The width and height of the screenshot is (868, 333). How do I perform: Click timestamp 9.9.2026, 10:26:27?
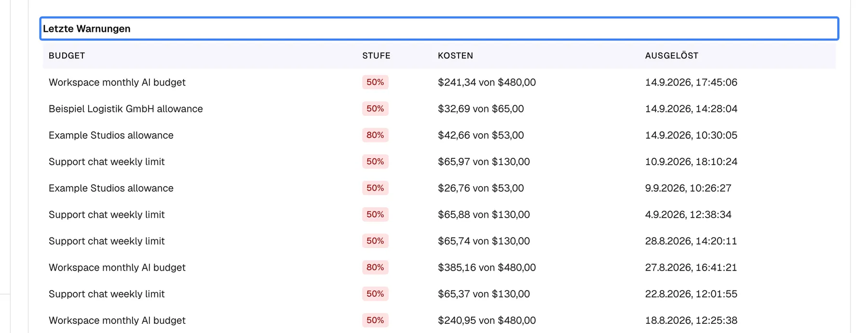(x=688, y=188)
